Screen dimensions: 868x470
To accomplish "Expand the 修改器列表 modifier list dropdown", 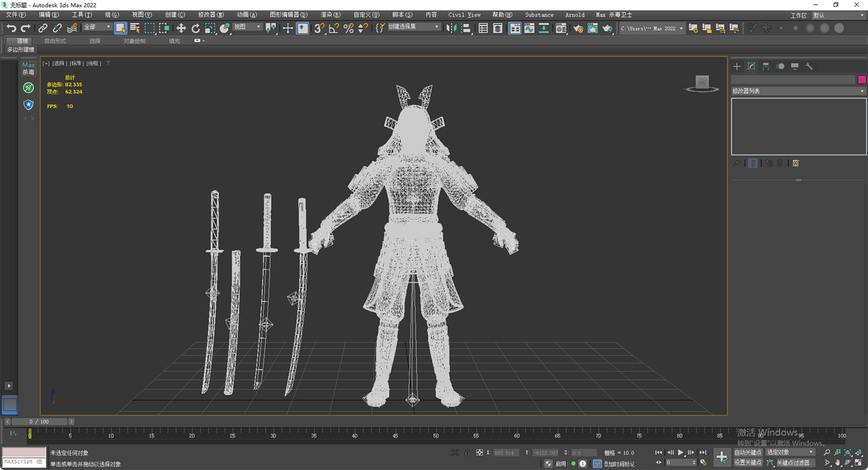I will tap(799, 91).
